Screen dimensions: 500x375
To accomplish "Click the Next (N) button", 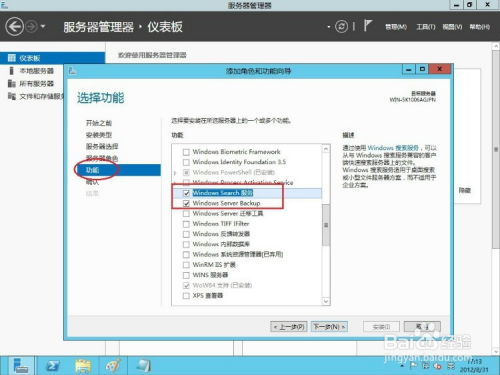I will [329, 327].
